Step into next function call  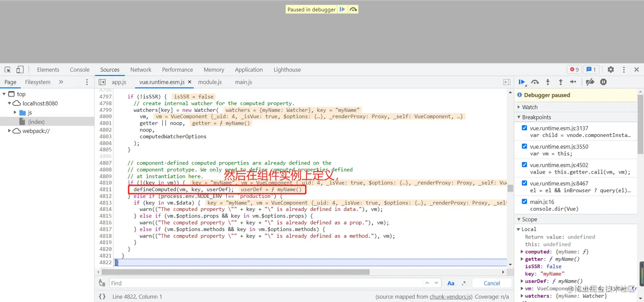[548, 82]
